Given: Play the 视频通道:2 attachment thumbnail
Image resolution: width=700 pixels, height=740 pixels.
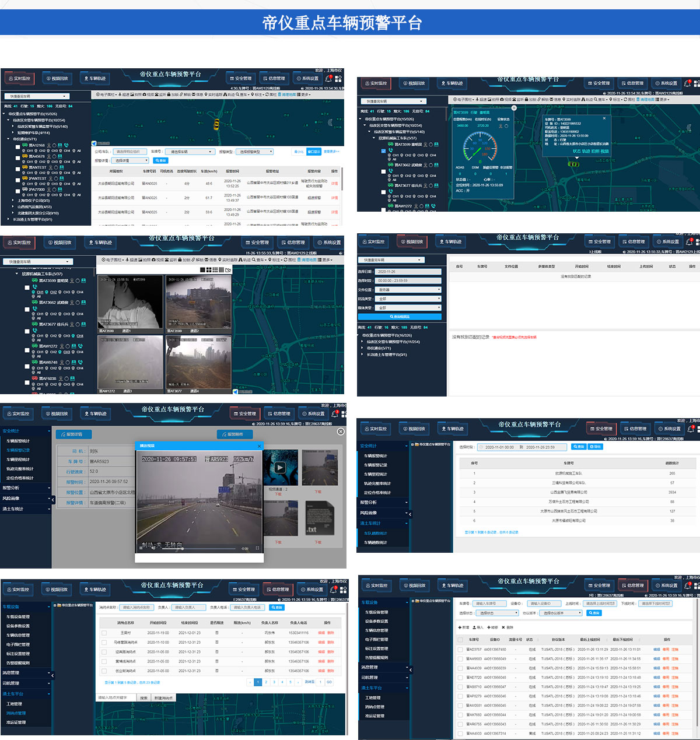Looking at the screenshot, I should (x=280, y=467).
